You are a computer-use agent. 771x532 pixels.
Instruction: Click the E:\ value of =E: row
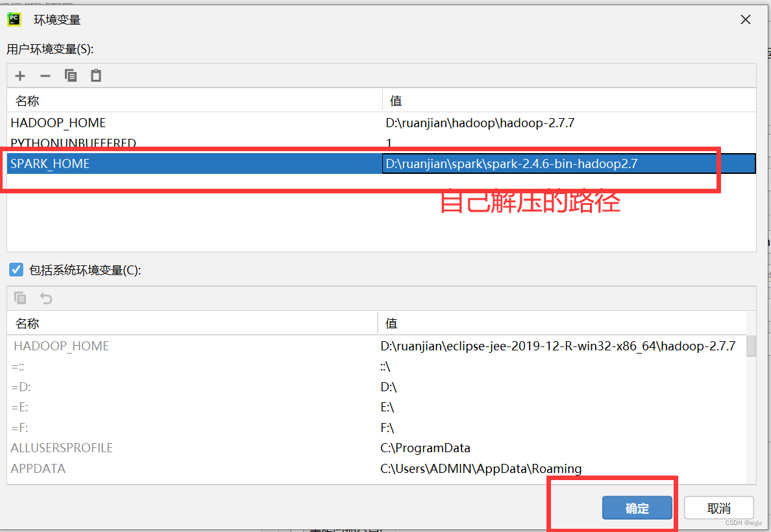click(x=387, y=407)
